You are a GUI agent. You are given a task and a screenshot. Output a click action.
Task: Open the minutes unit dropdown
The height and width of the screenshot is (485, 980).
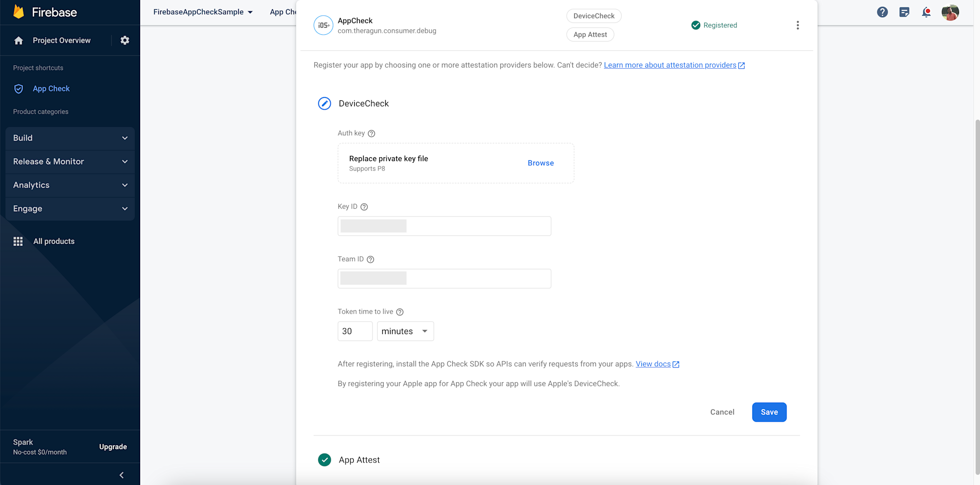(x=405, y=331)
